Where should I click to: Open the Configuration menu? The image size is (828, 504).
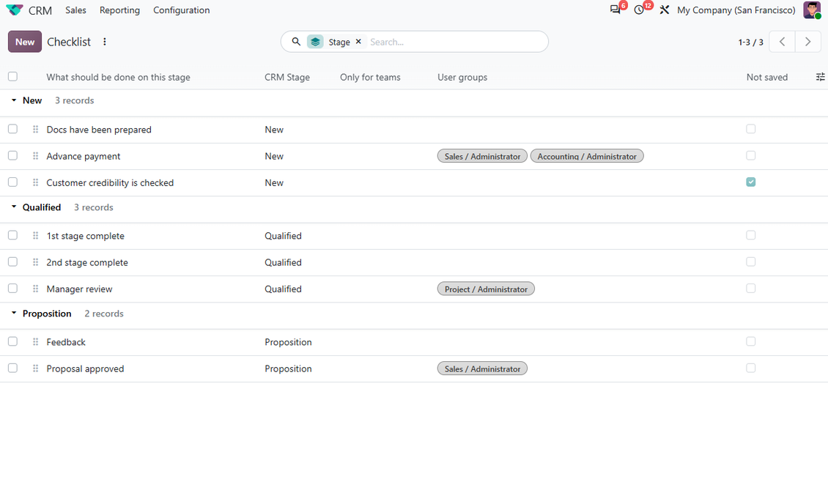[x=181, y=10]
